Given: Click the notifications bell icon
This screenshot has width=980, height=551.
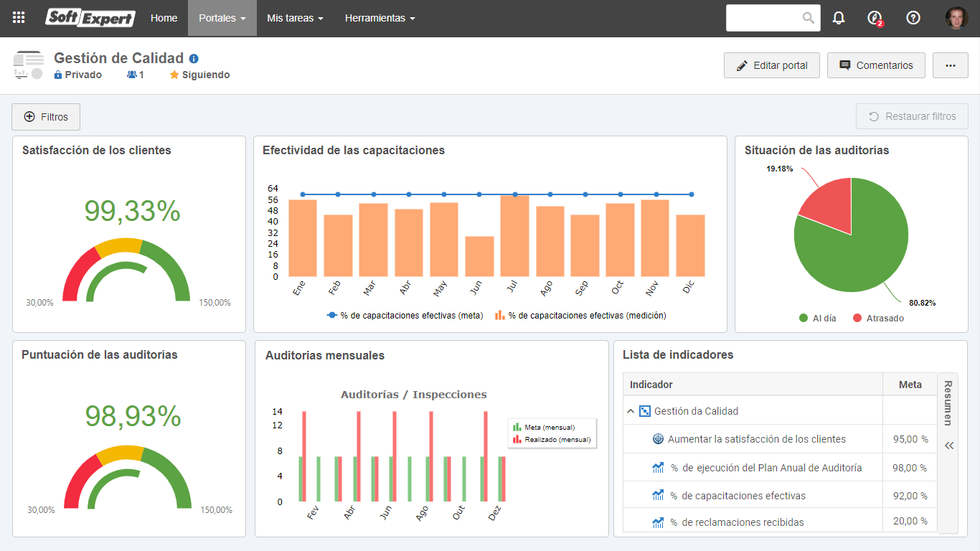Looking at the screenshot, I should 839,18.
